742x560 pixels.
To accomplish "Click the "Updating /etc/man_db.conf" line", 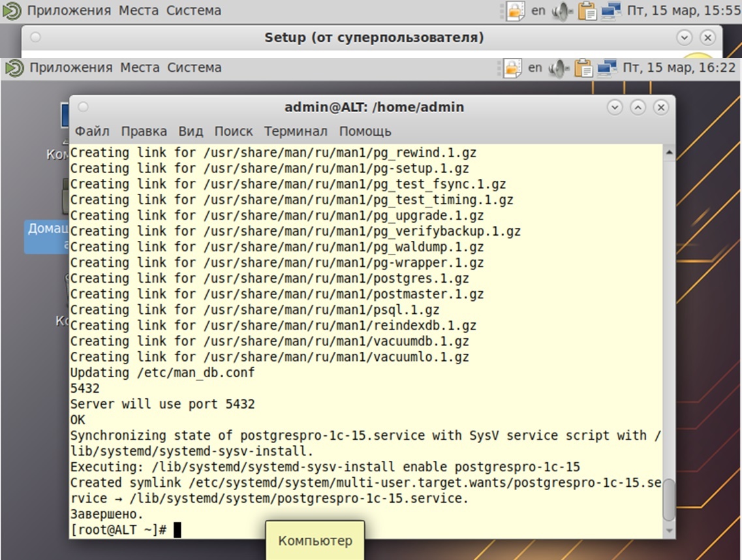I will pyautogui.click(x=162, y=373).
